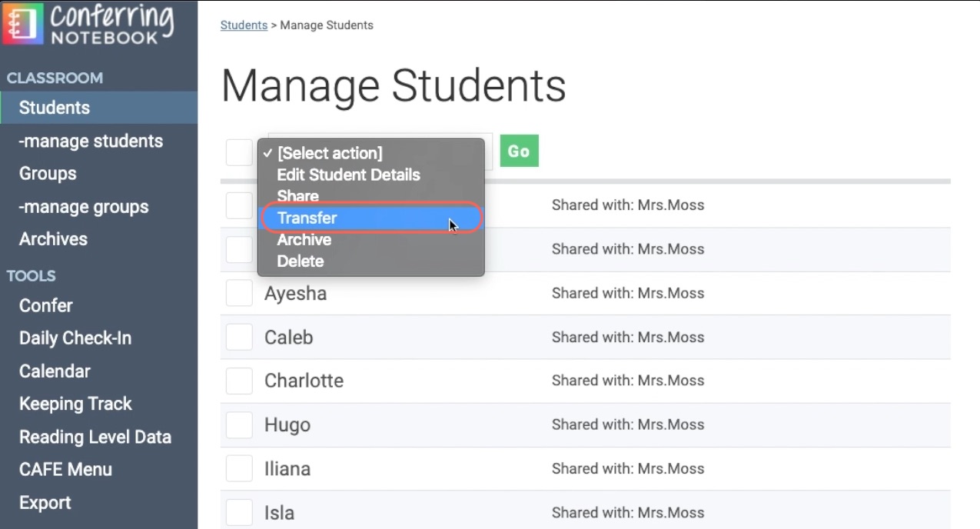
Task: Choose Transfer from the action menu
Action: [307, 218]
